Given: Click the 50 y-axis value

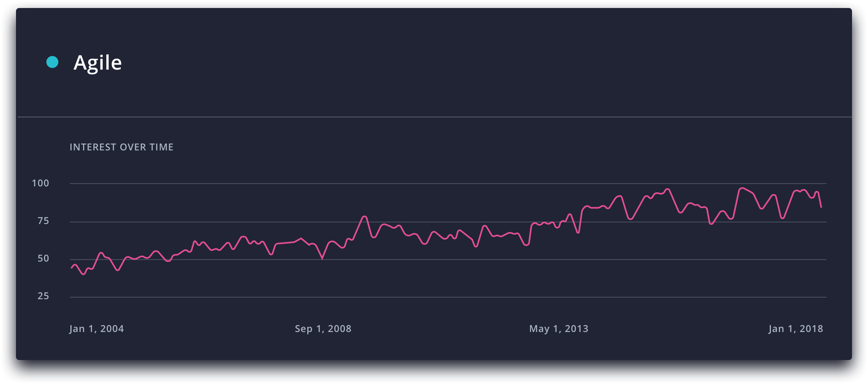Looking at the screenshot, I should [43, 258].
